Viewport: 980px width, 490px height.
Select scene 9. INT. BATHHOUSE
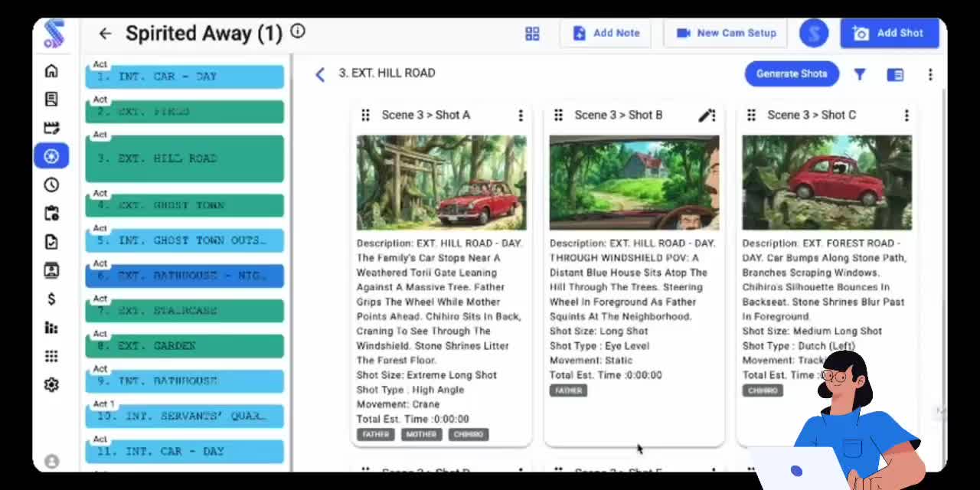(x=185, y=381)
